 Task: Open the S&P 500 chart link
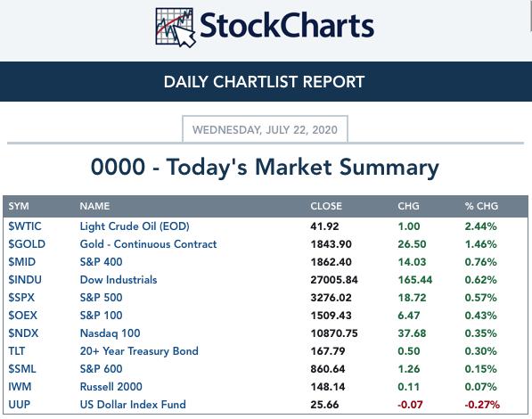[101, 298]
